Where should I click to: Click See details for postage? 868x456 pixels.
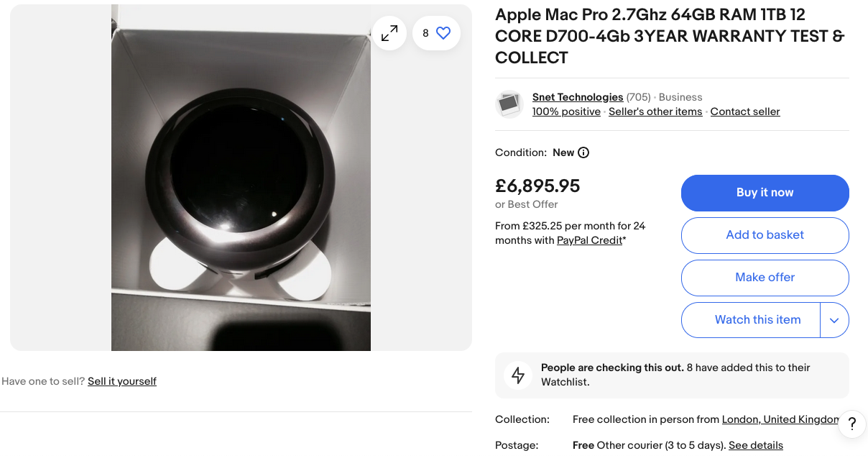(x=756, y=445)
